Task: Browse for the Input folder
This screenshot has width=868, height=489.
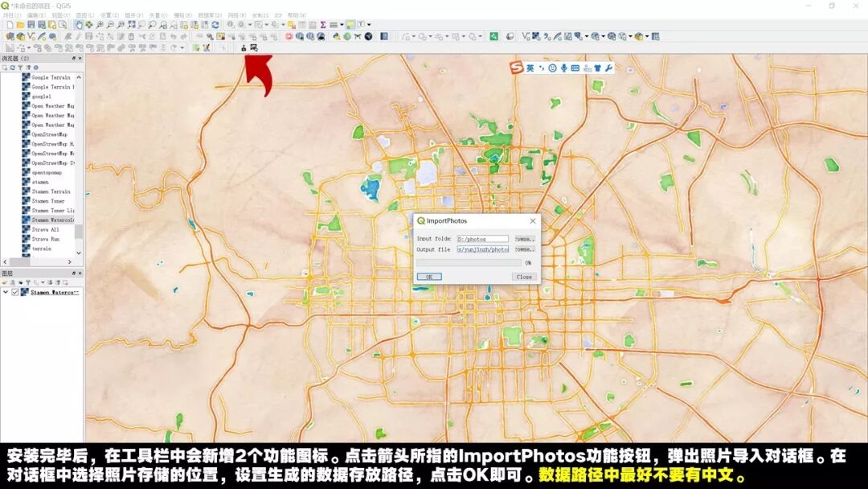Action: click(x=525, y=239)
